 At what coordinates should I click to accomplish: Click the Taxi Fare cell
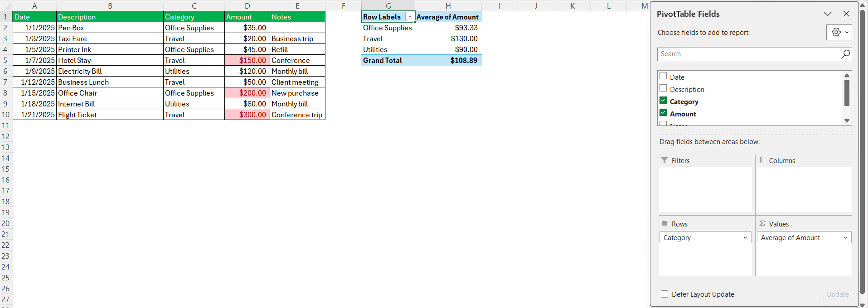(110, 38)
